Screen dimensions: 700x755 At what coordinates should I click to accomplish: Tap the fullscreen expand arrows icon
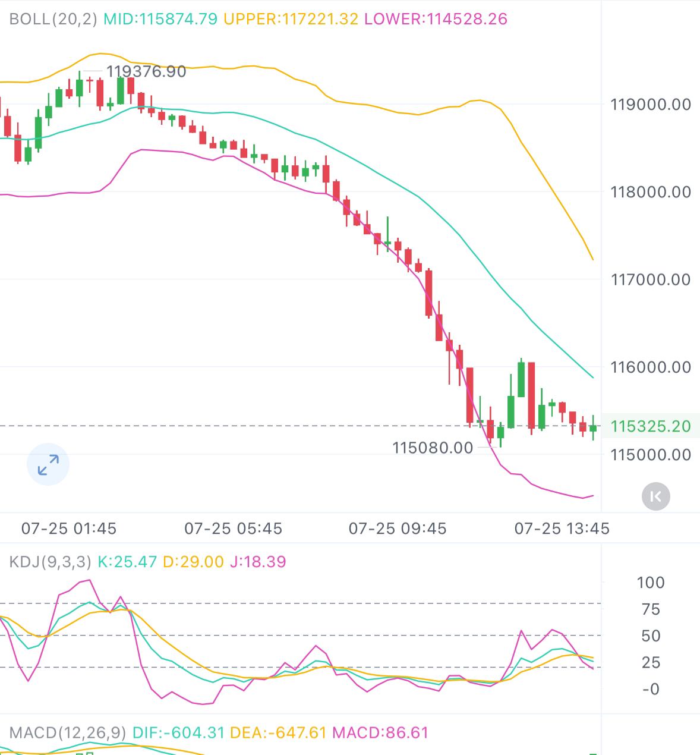48,464
